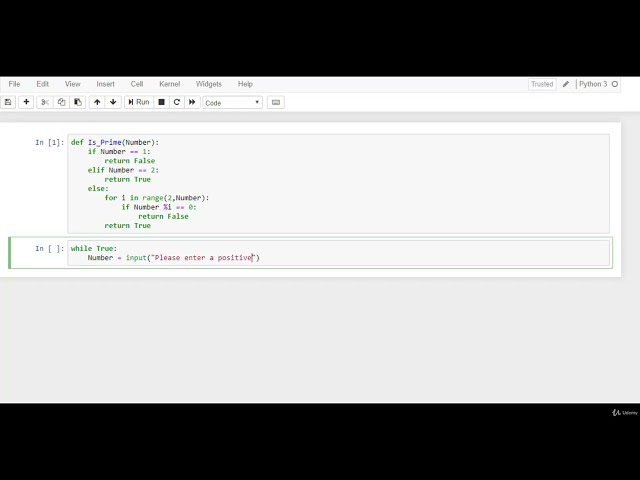The height and width of the screenshot is (480, 640).
Task: Restart and run all with fast-forward icon
Action: point(192,102)
